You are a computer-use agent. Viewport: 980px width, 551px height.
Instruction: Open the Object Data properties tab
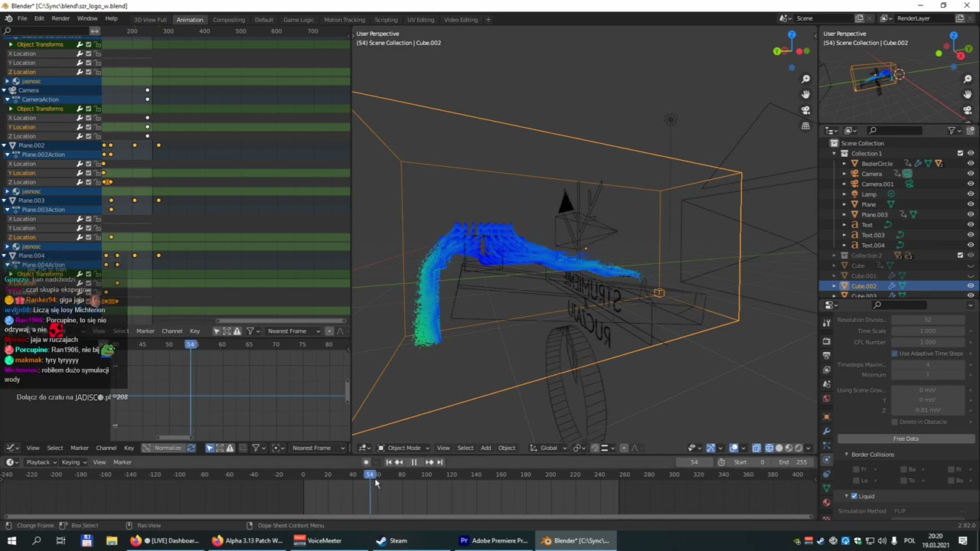[x=826, y=489]
